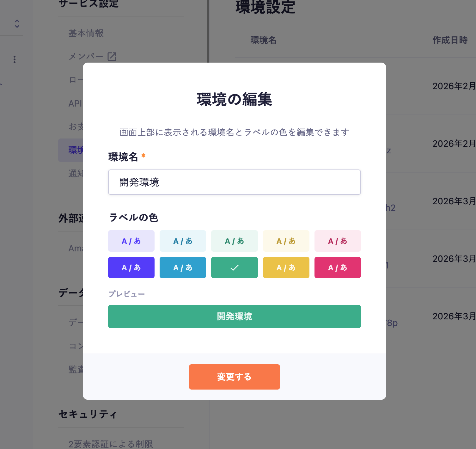476x449 pixels.
Task: Expand the サービス設定 section header
Action: (88, 4)
